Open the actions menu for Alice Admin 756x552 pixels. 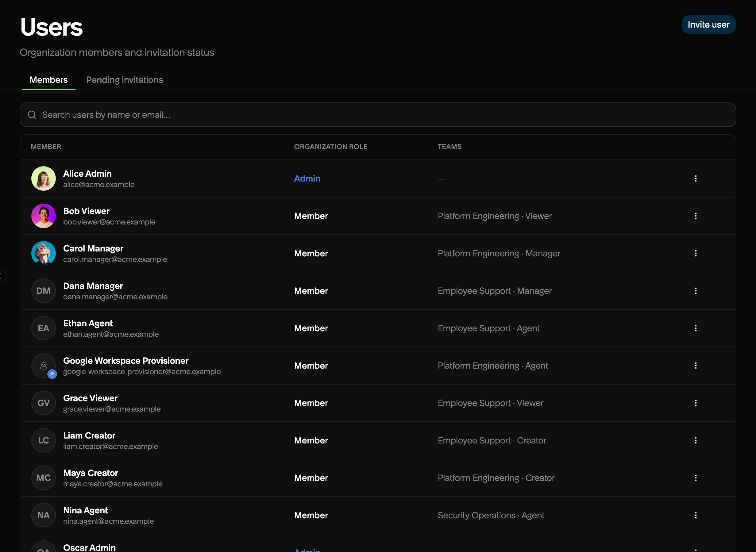coord(696,178)
